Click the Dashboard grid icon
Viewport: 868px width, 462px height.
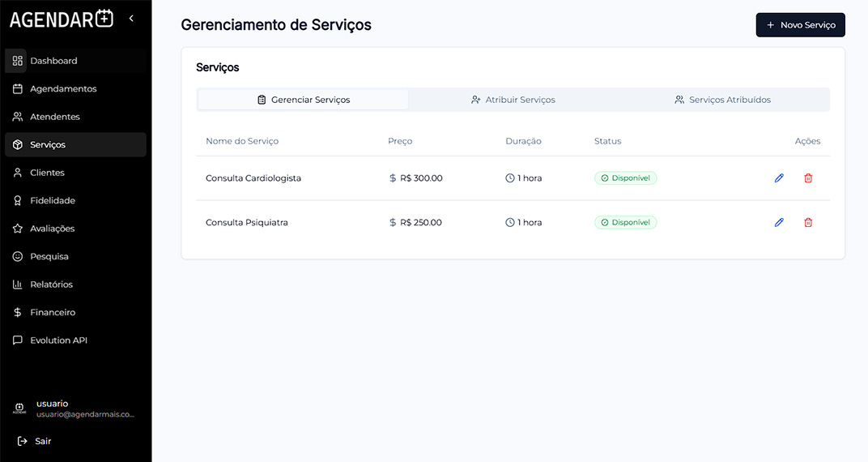[18, 61]
